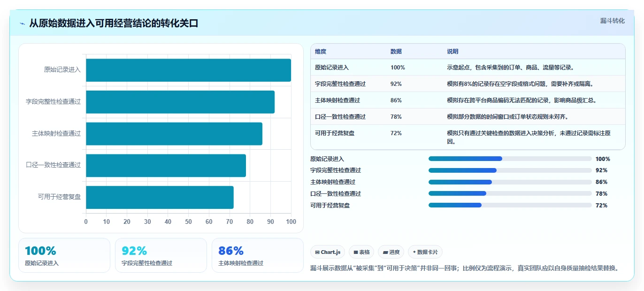This screenshot has width=644, height=291.
Task: Click the 口径一致性检查通过 label in the progress list
Action: tap(336, 194)
